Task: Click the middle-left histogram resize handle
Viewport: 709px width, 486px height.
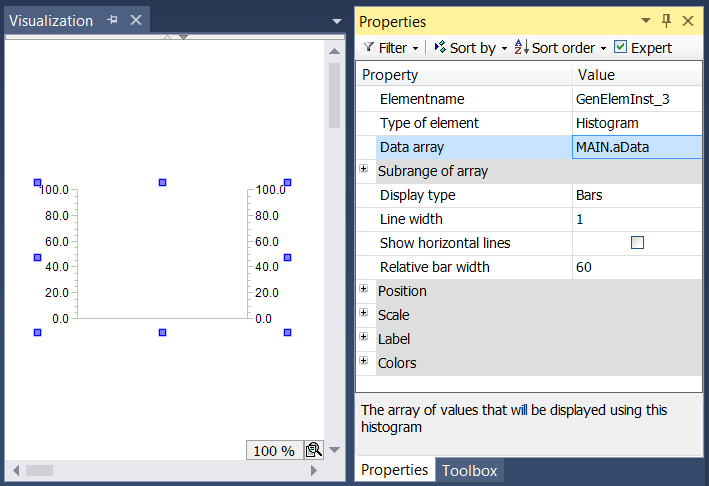Action: pos(38,258)
